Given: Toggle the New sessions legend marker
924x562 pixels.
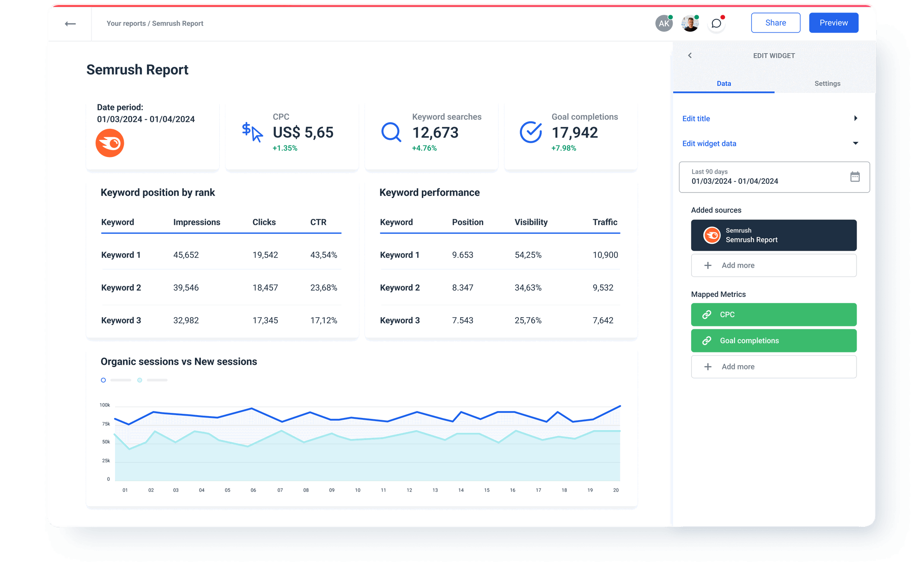Looking at the screenshot, I should (140, 380).
